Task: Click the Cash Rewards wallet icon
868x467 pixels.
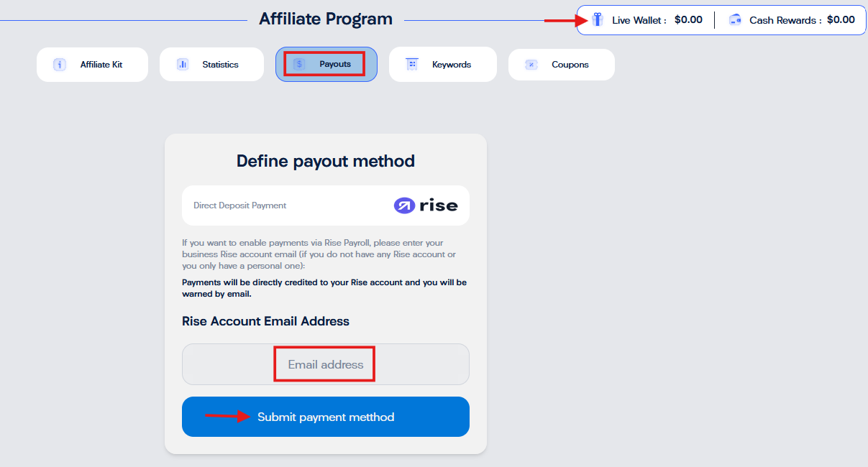Action: pyautogui.click(x=735, y=20)
